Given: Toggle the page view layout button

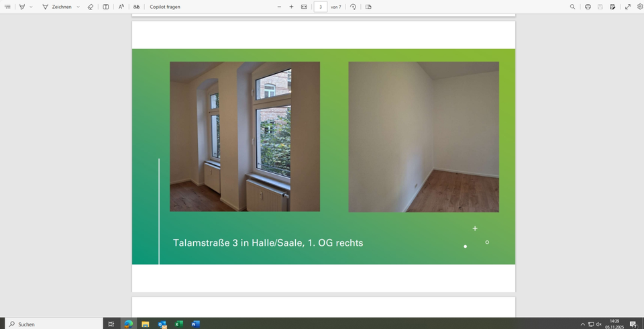Looking at the screenshot, I should 368,7.
